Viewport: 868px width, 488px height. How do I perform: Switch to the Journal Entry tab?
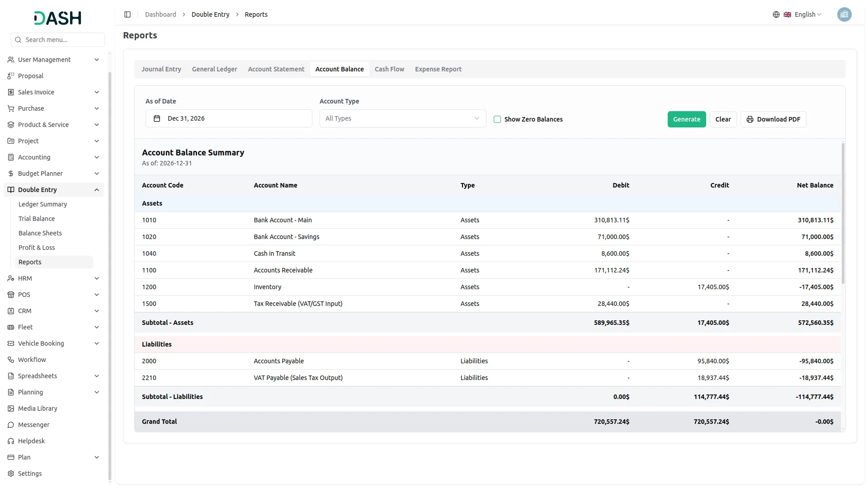coord(161,69)
